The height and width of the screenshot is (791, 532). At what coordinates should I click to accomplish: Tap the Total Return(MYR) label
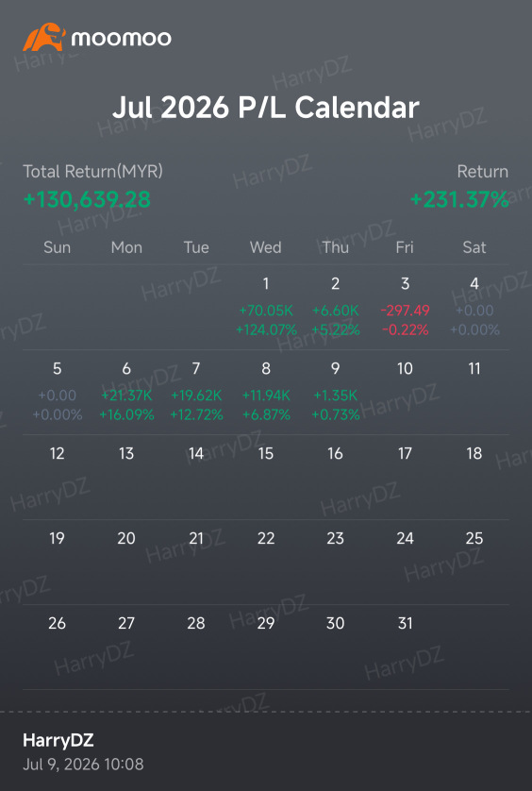pos(92,172)
